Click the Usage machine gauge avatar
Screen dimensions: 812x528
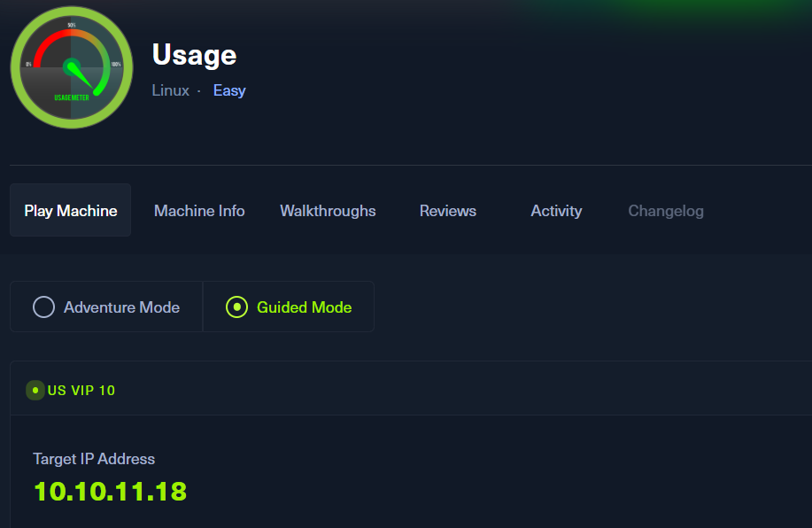tap(72, 67)
